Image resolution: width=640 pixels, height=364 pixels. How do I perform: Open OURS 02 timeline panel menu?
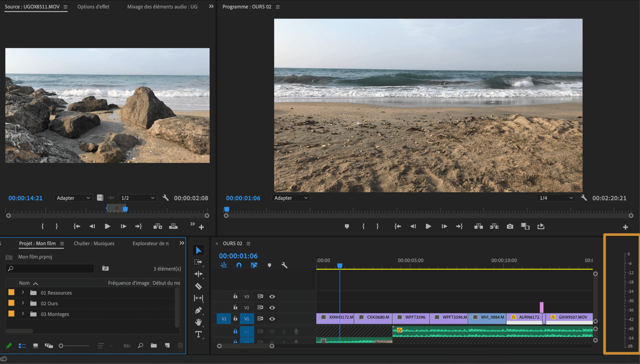[x=248, y=244]
